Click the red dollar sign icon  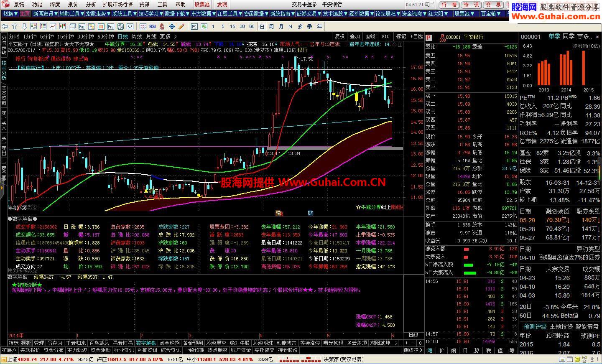[x=162, y=26]
